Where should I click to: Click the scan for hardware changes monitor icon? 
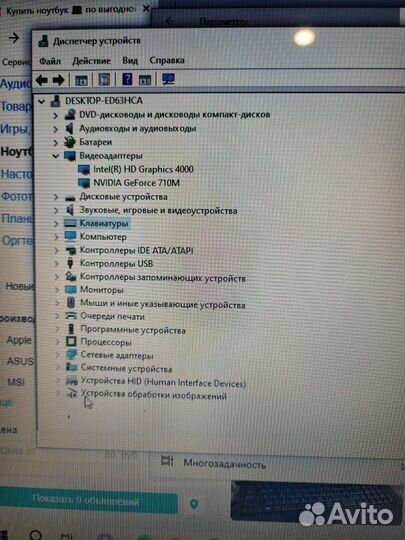[x=168, y=80]
